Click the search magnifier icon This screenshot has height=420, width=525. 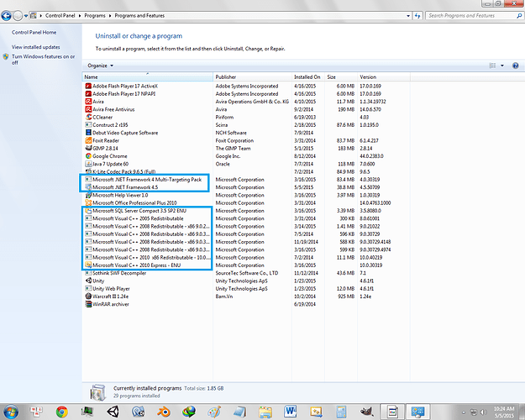(519, 16)
